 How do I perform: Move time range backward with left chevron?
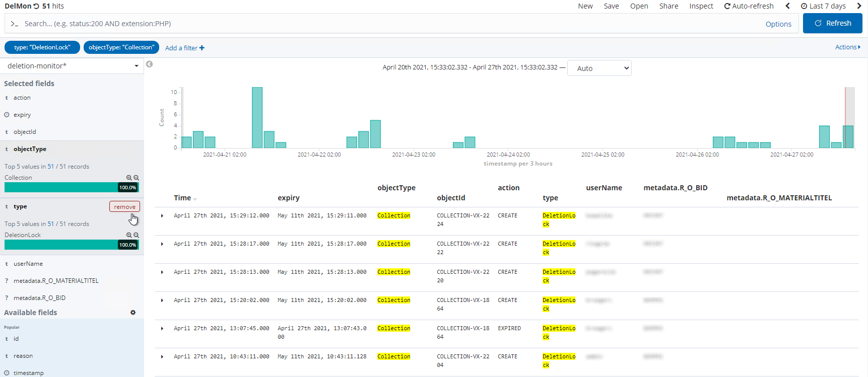[787, 6]
